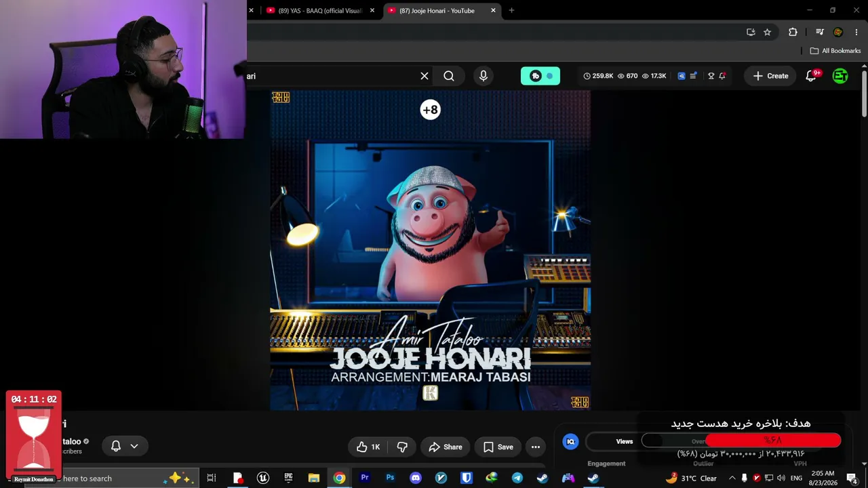Open Windows Task View
Image resolution: width=868 pixels, height=488 pixels.
(x=212, y=479)
